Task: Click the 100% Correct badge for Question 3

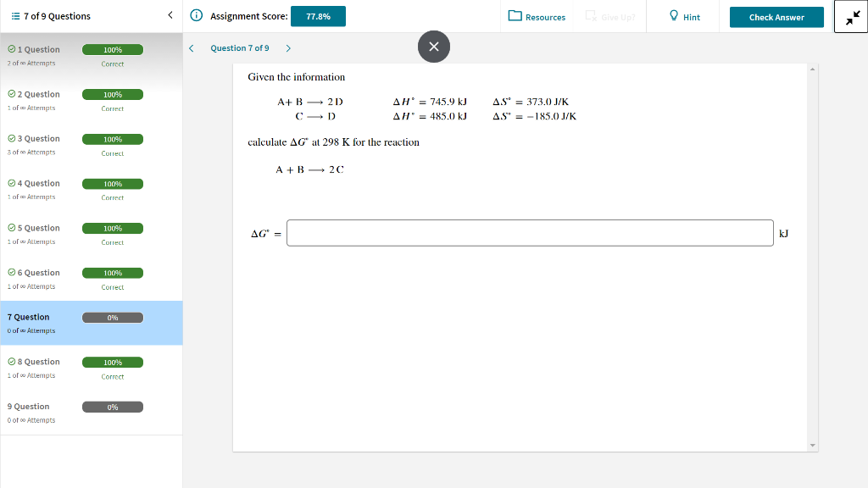Action: pyautogui.click(x=112, y=139)
